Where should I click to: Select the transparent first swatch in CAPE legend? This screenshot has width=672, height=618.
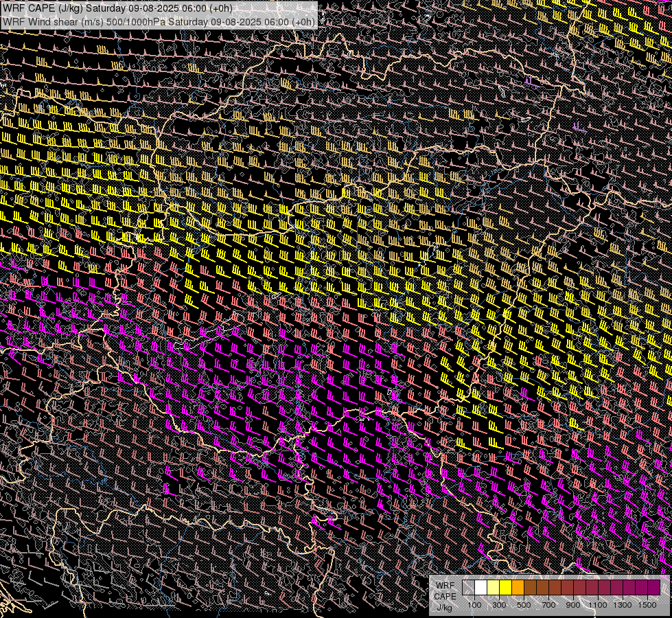click(468, 588)
